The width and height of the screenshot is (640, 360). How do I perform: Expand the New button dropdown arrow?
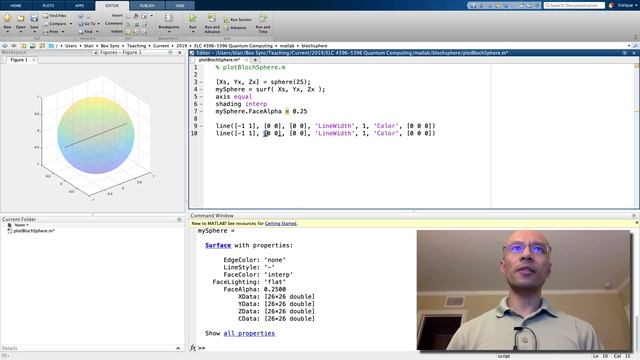(7, 32)
